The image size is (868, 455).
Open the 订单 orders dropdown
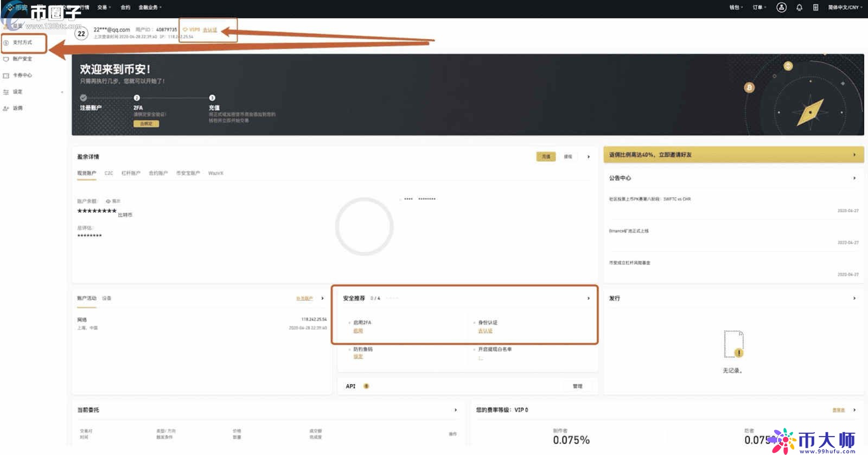[759, 8]
